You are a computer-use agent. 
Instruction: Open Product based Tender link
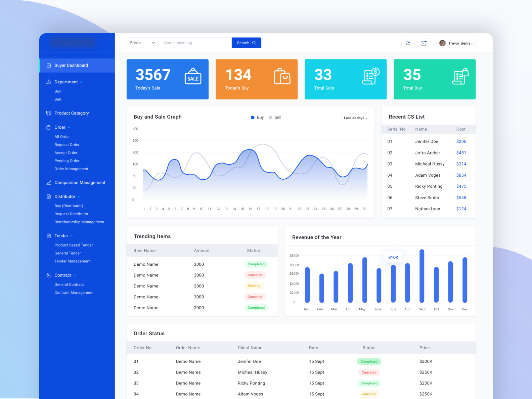tap(74, 245)
